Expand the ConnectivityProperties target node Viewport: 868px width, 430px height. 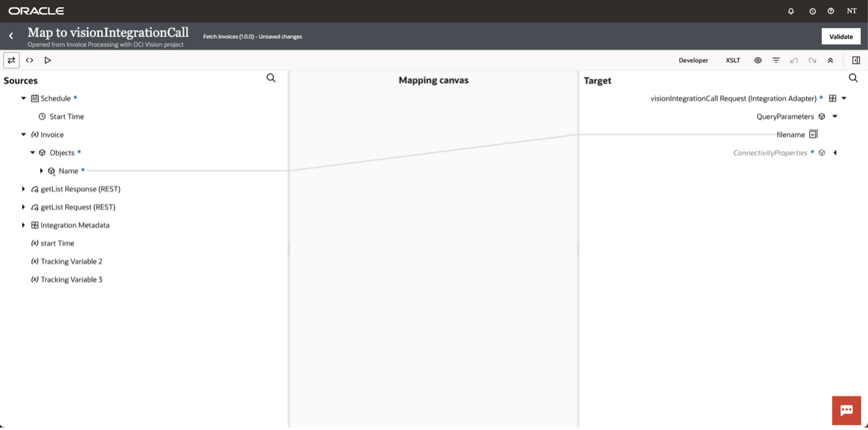click(835, 153)
